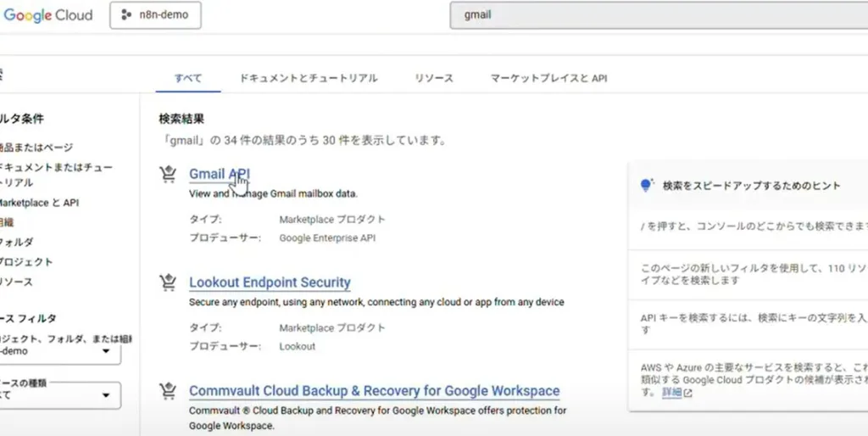Open Commvault Cloud Backup & Recovery link
The image size is (868, 436).
(x=374, y=391)
